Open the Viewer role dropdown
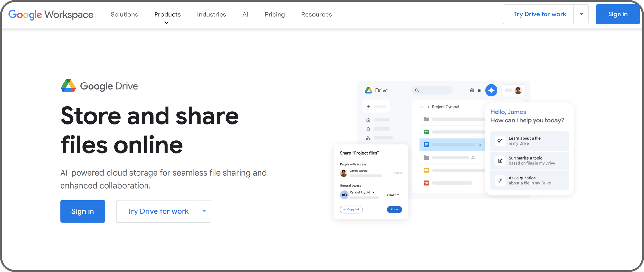This screenshot has width=644, height=272. [393, 195]
